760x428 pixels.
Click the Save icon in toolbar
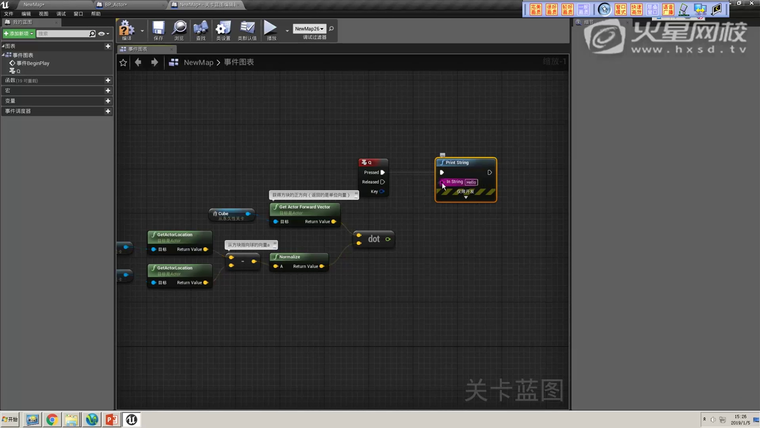click(158, 29)
